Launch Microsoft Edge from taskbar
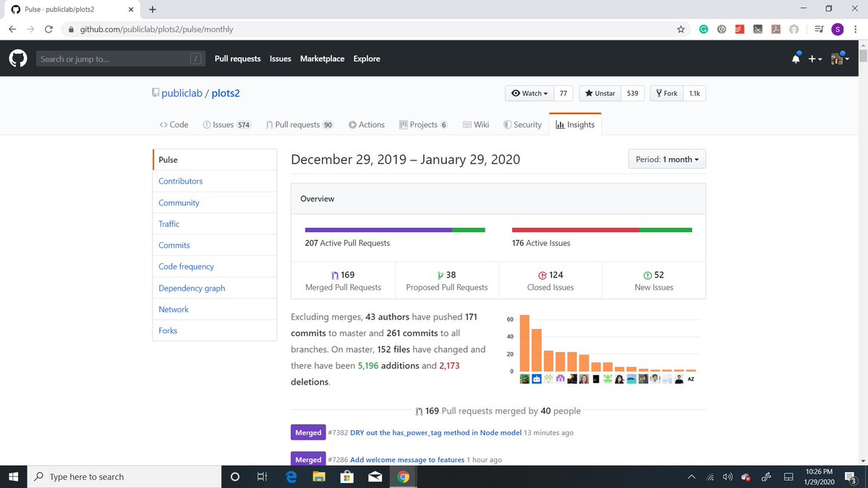The image size is (868, 488). 291,476
